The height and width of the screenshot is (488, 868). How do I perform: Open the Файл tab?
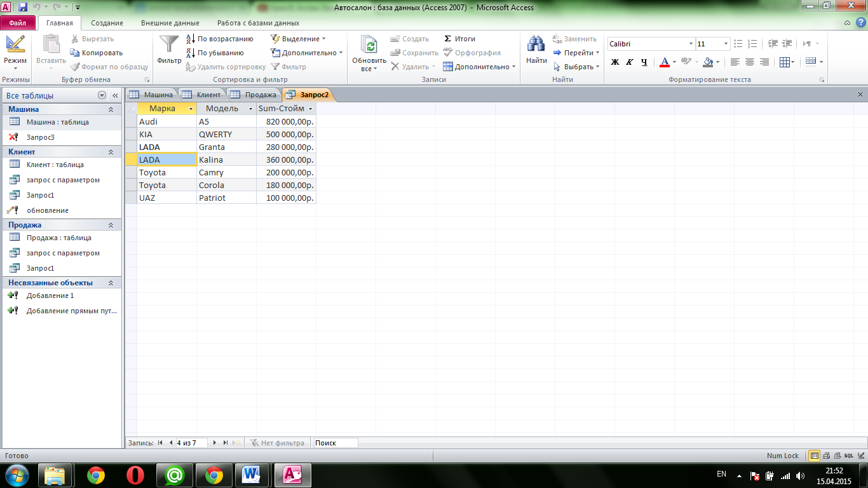point(18,23)
